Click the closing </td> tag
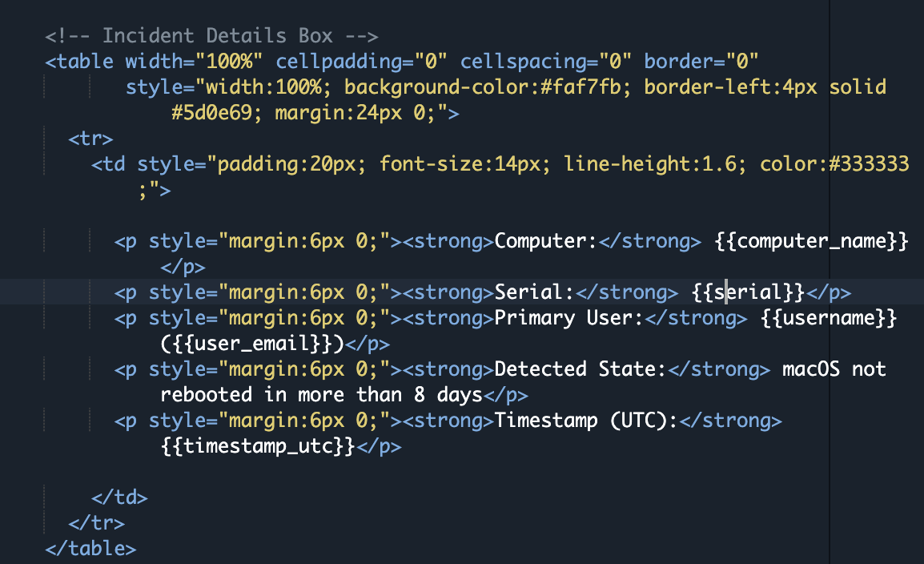The height and width of the screenshot is (564, 924). pos(119,498)
